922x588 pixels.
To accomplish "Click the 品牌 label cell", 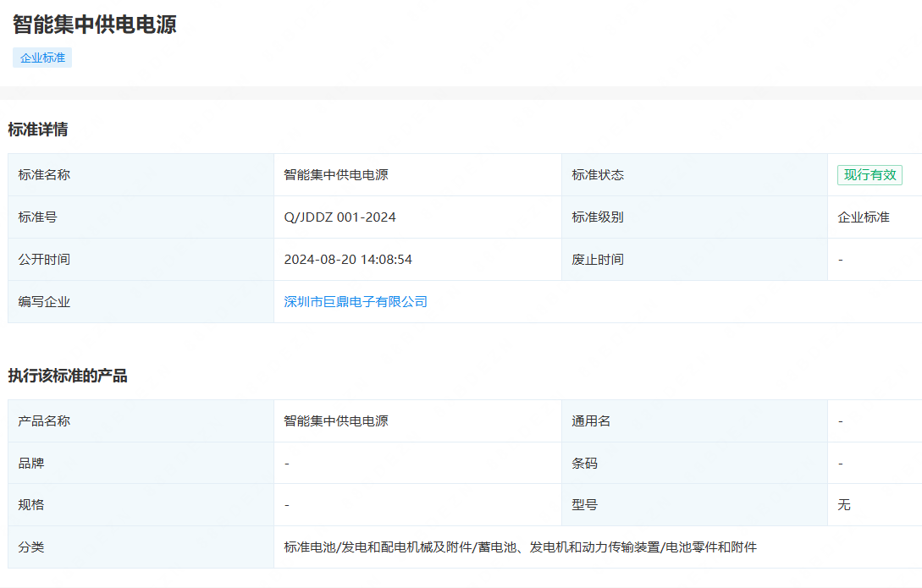I will click(141, 463).
